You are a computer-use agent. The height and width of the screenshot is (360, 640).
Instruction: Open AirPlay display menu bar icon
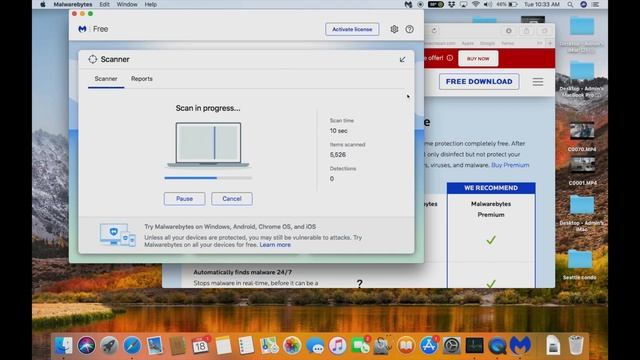click(463, 4)
